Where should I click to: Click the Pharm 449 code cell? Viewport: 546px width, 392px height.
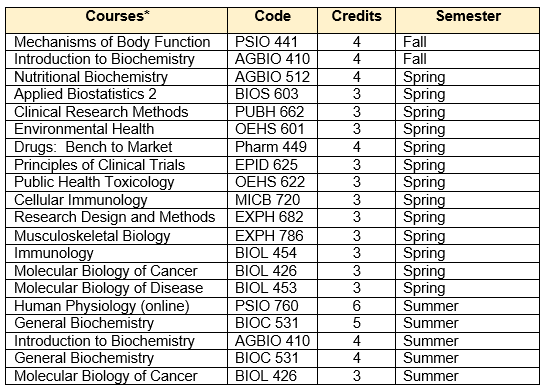273,147
